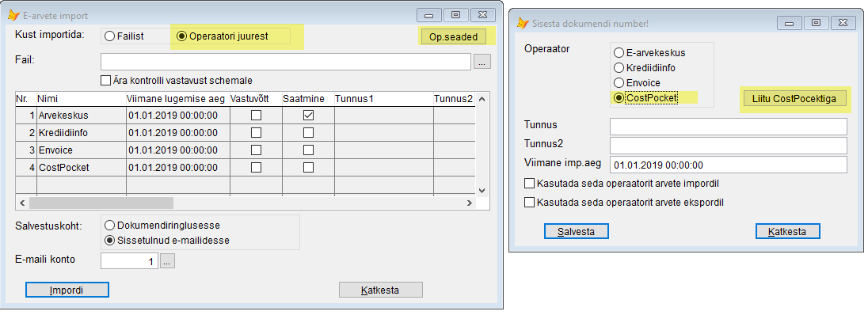Open file browse button next to Fail field
This screenshot has width=868, height=315.
[482, 62]
